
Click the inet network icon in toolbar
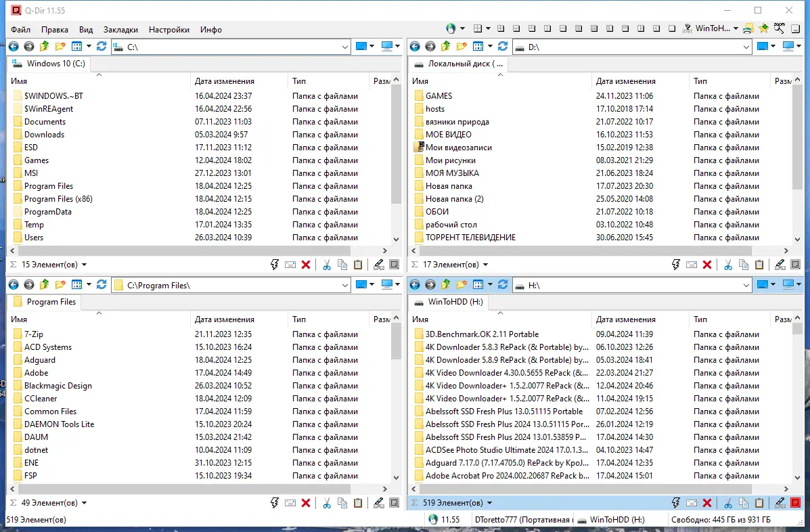pos(687,29)
